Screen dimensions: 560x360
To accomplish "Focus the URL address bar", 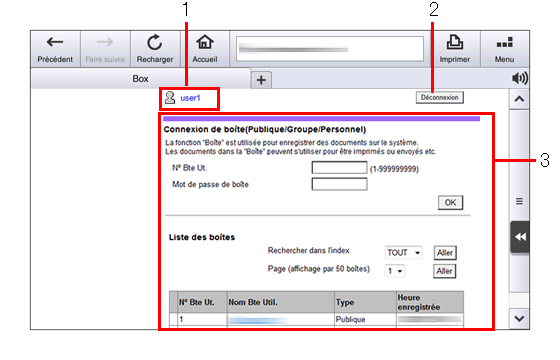I will (x=330, y=49).
